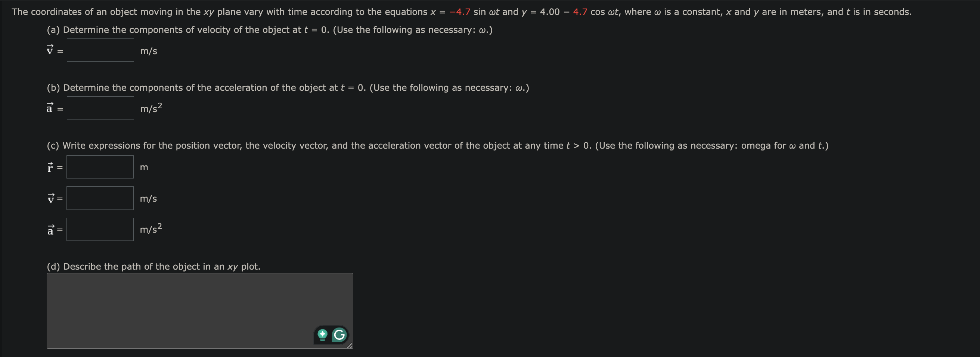The height and width of the screenshot is (357, 980).
Task: Click the part (d) prompt text
Action: point(153,266)
